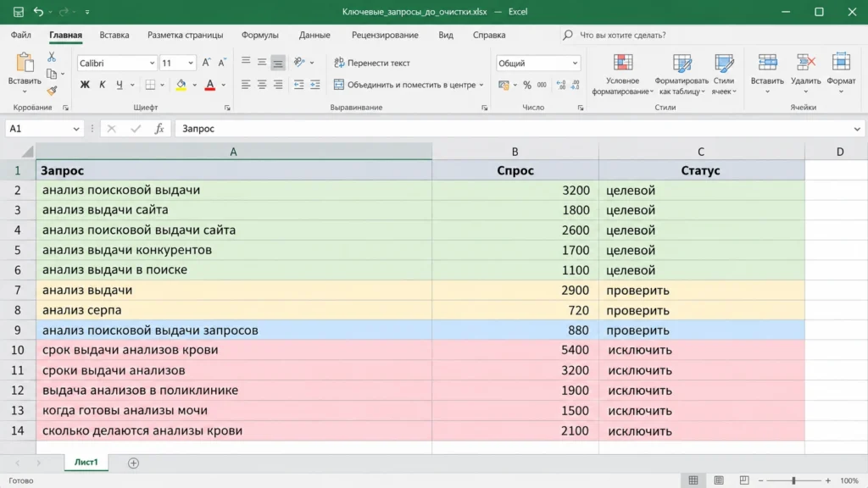Screen dimensions: 868x488
Task: Click the insert function fx icon
Action: point(159,129)
